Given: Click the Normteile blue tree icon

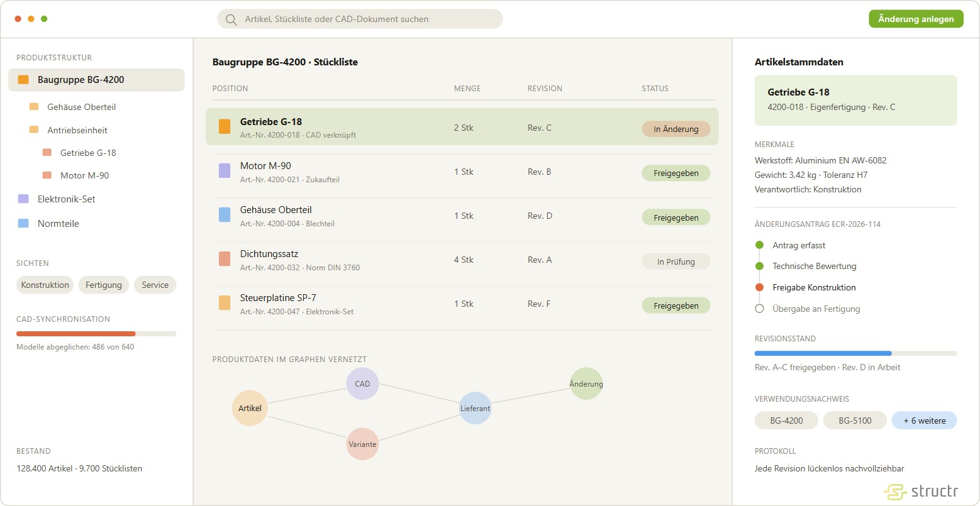Looking at the screenshot, I should [x=23, y=223].
